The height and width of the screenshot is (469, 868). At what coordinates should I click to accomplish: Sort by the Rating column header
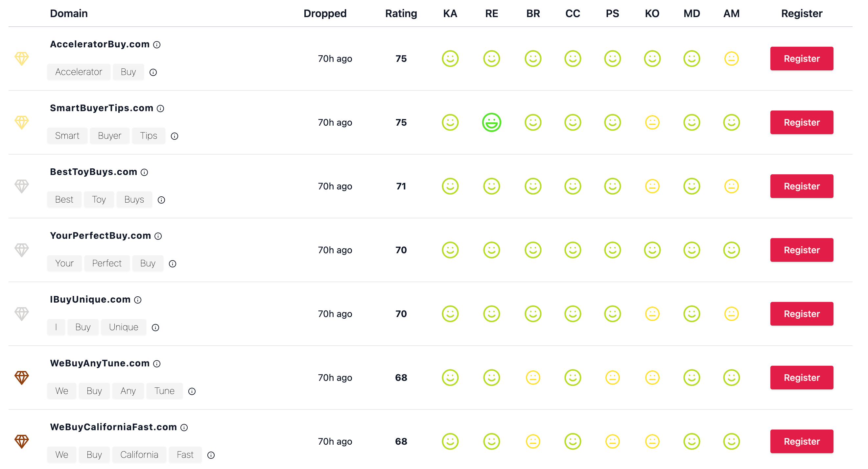click(401, 13)
